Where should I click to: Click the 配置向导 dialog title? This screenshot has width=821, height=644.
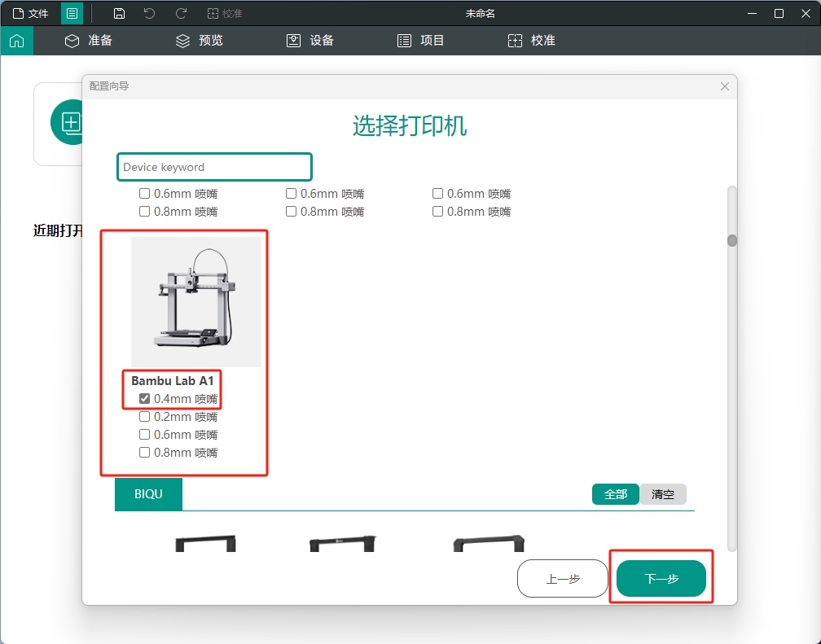(109, 85)
